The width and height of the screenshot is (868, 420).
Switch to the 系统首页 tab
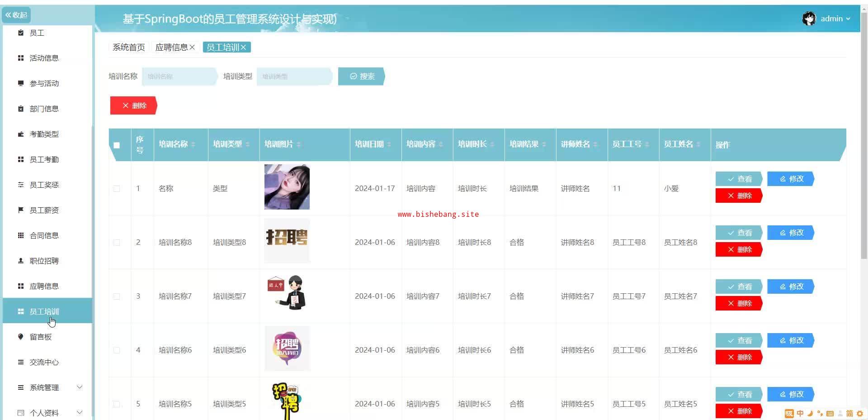(128, 47)
